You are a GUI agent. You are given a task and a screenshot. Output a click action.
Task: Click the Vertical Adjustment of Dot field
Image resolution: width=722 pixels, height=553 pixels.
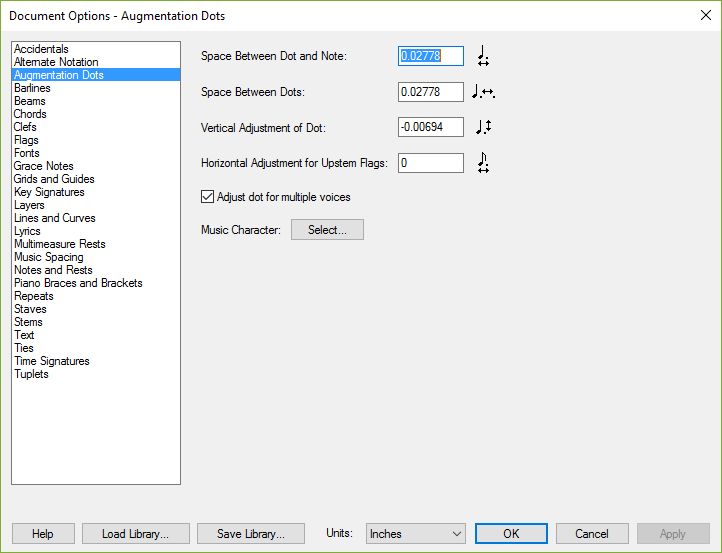(431, 127)
